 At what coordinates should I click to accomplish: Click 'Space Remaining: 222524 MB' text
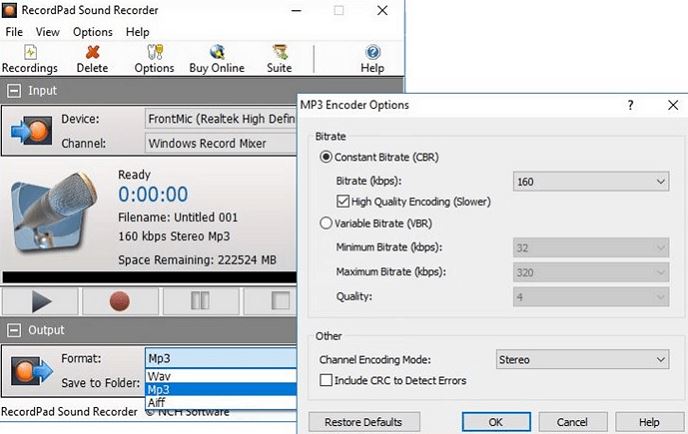[197, 260]
